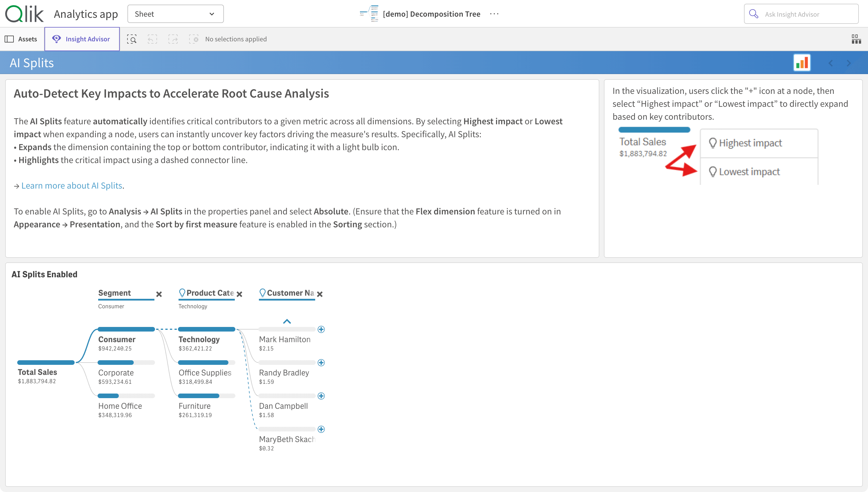Open the selections grid icon
The width and height of the screenshot is (868, 492).
coord(856,39)
